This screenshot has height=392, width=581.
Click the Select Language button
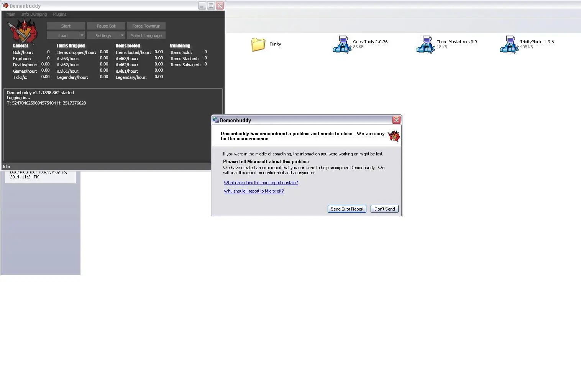click(x=146, y=36)
